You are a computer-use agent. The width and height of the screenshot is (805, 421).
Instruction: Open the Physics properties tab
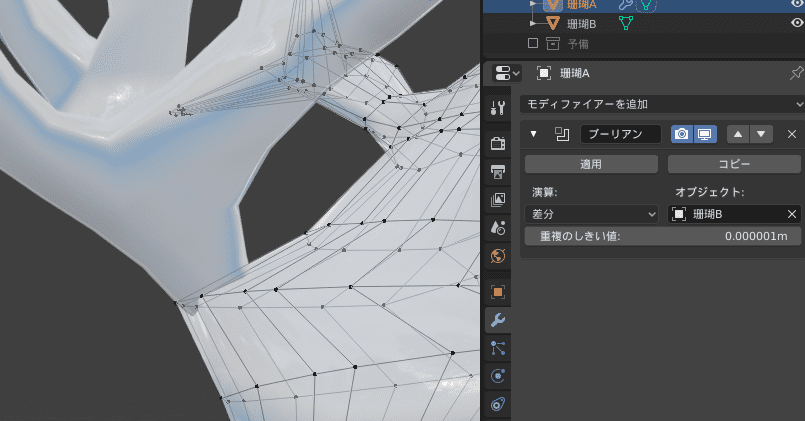[x=497, y=376]
